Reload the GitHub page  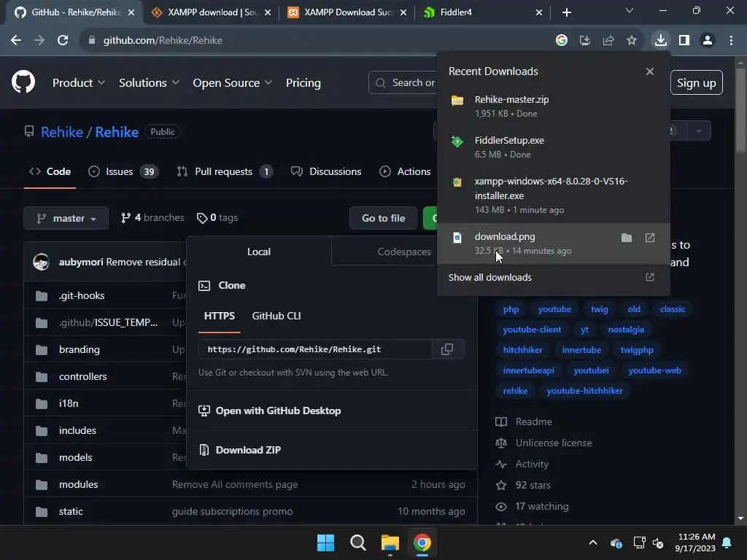(x=63, y=41)
